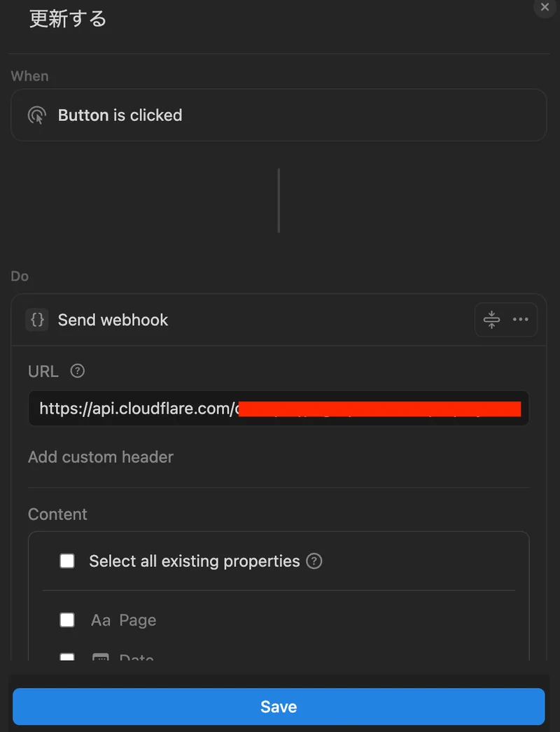
Task: Click the Select all existing properties label
Action: click(x=194, y=561)
